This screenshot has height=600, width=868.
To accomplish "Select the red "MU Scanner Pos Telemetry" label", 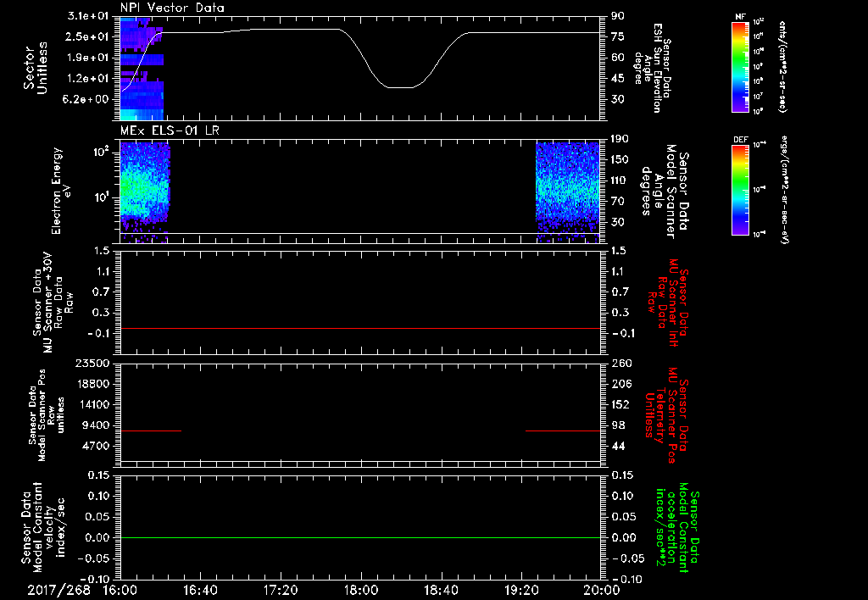I will pyautogui.click(x=666, y=415).
